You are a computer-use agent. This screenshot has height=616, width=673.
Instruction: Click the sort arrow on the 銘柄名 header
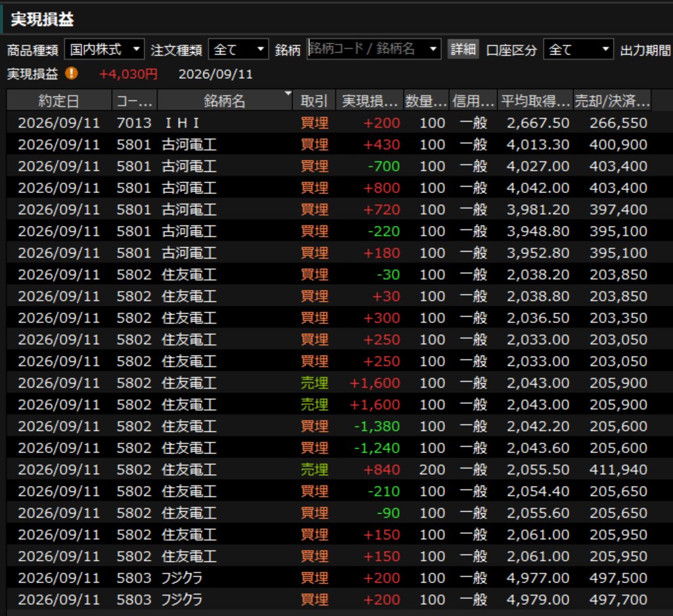click(x=288, y=93)
